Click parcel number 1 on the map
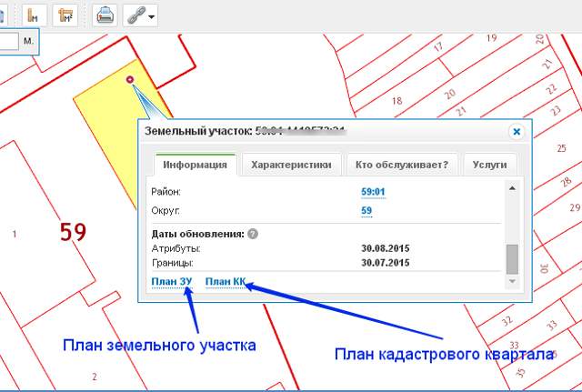The width and height of the screenshot is (582, 392). pyautogui.click(x=15, y=234)
